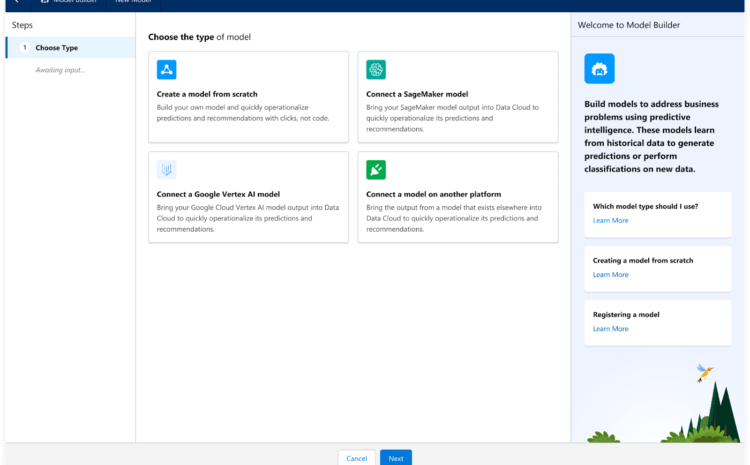The width and height of the screenshot is (750, 465).
Task: Open Learn More under 'Which model type'
Action: (x=610, y=221)
